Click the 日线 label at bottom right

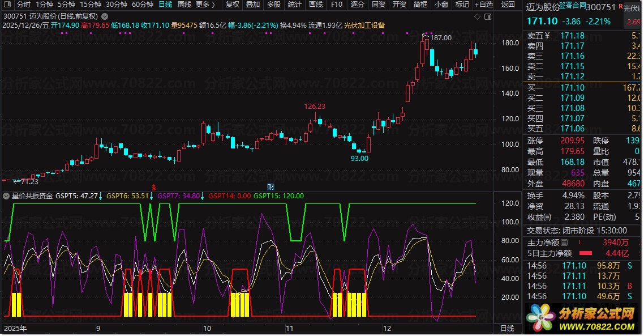click(507, 328)
